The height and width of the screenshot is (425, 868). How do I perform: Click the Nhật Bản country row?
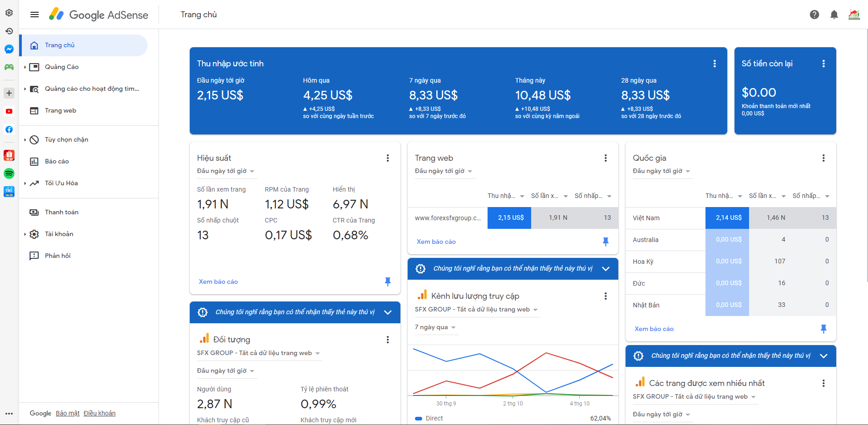click(x=731, y=305)
